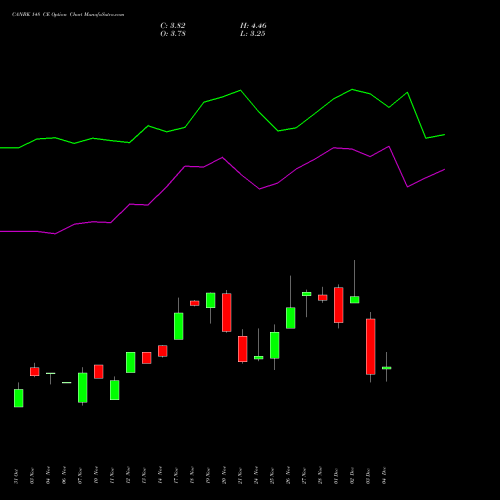Click the chart title text at top left

click(68, 15)
